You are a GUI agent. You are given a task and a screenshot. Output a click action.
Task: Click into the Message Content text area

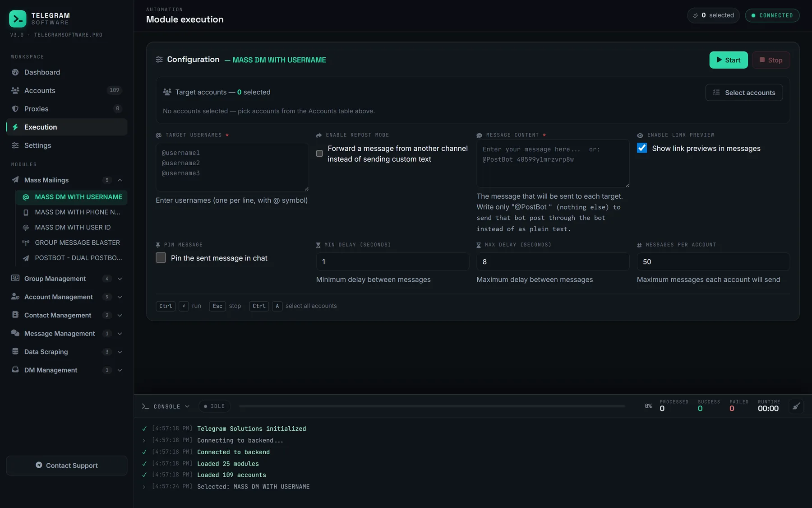(x=553, y=163)
